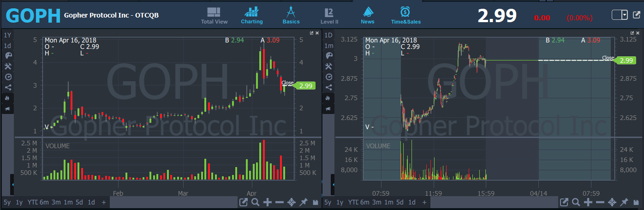Screen dimensions: 644x210
Task: Expand the blue side arrow left of the 1D chart
Action: [334, 185]
